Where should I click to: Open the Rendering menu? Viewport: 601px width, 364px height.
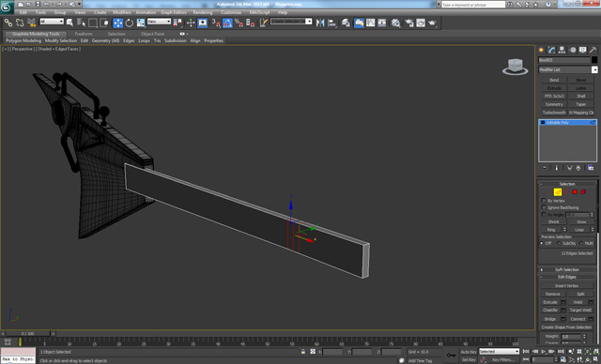pos(203,12)
